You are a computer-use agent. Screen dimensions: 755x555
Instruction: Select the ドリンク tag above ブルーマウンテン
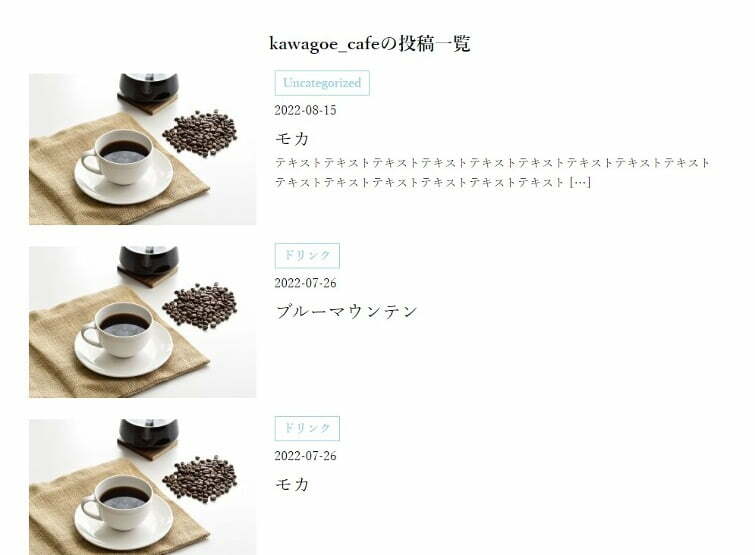(307, 256)
